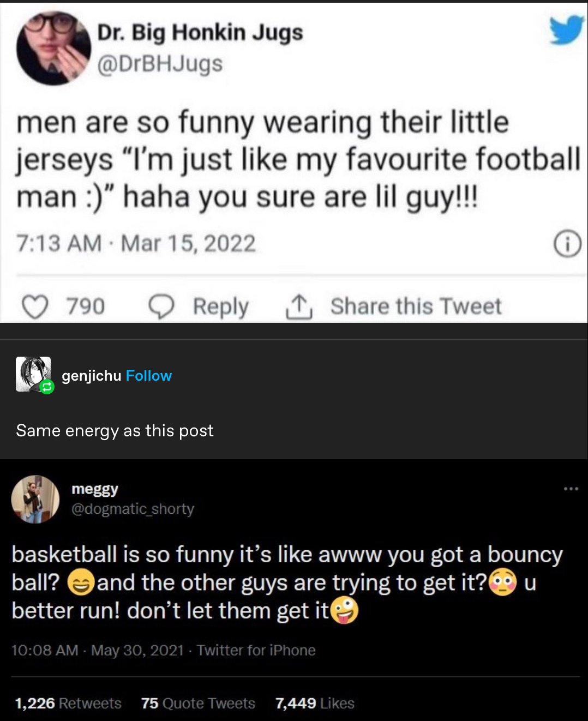Open the three-dot menu on meggy's tweet
Viewport: 588px width, 721px height.
571,488
